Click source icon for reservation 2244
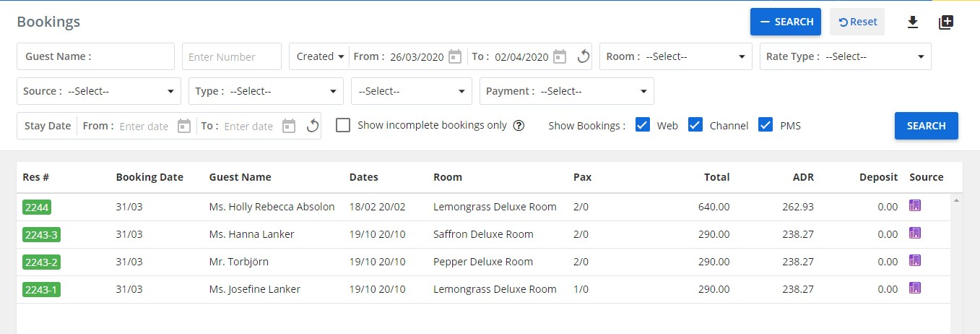The height and width of the screenshot is (334, 980). pos(915,206)
